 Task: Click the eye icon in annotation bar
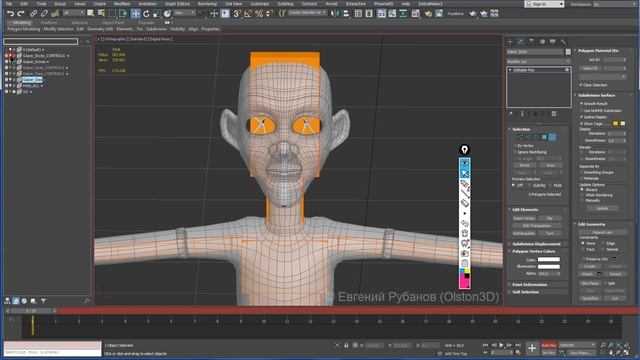[464, 163]
